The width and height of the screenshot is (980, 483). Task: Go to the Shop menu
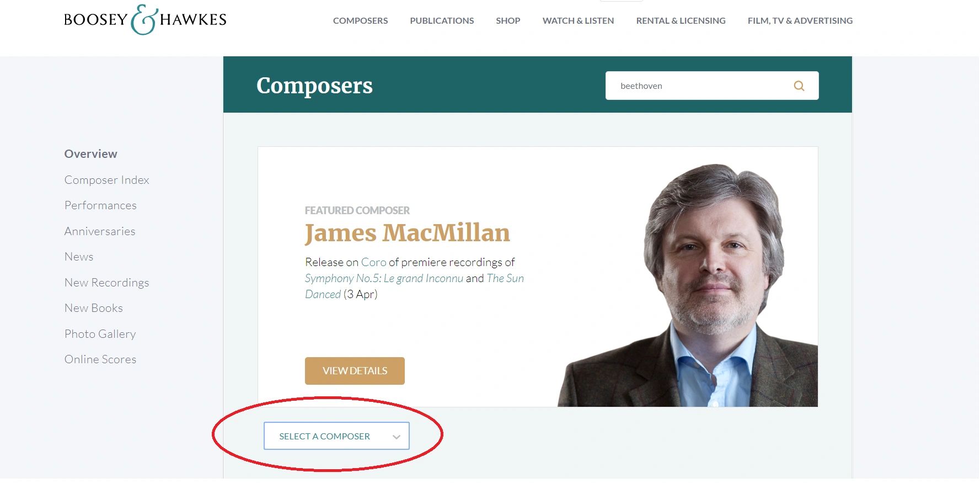coord(508,20)
